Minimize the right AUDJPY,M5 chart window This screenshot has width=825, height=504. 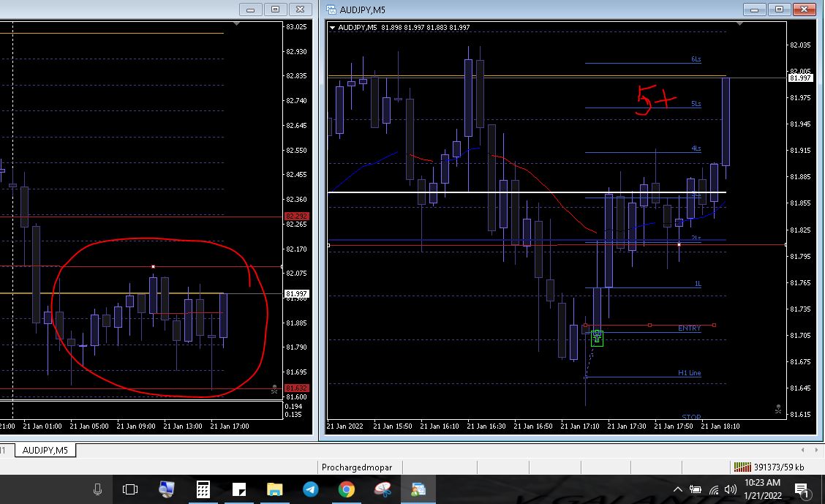tap(755, 9)
